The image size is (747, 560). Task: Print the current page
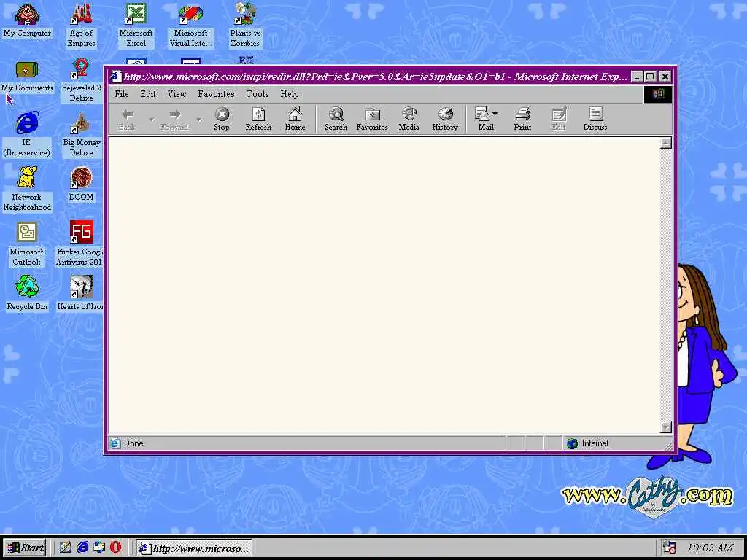[522, 119]
